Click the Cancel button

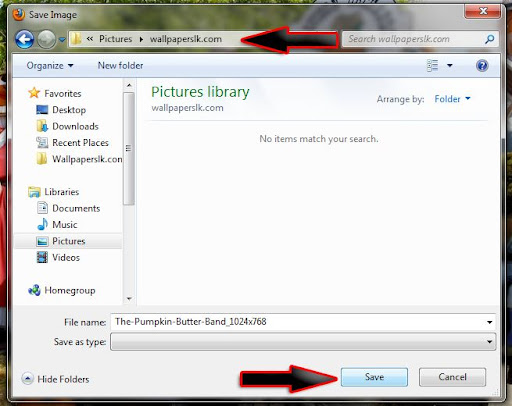[452, 377]
